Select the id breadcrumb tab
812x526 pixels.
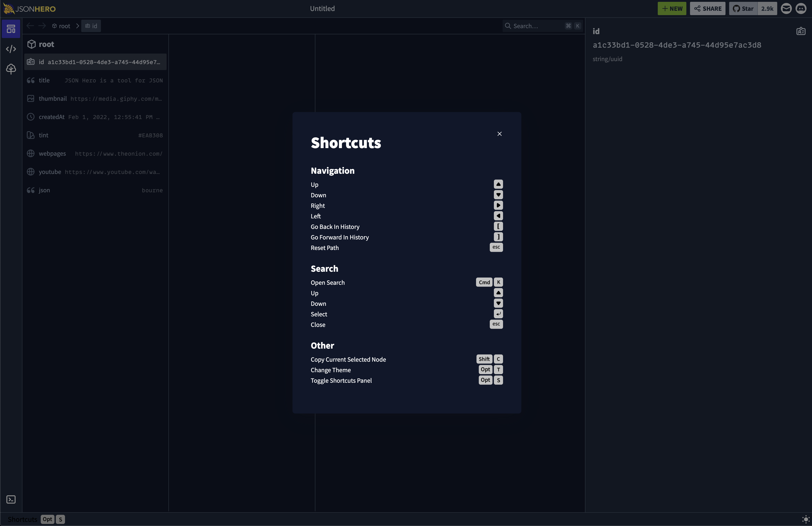[91, 26]
